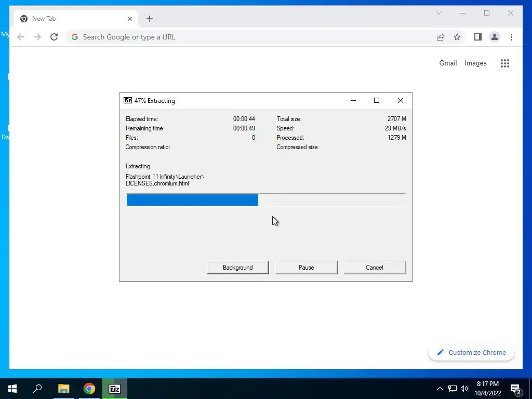Click the 7z icon in dialog title bar
The width and height of the screenshot is (532, 399).
pos(128,100)
